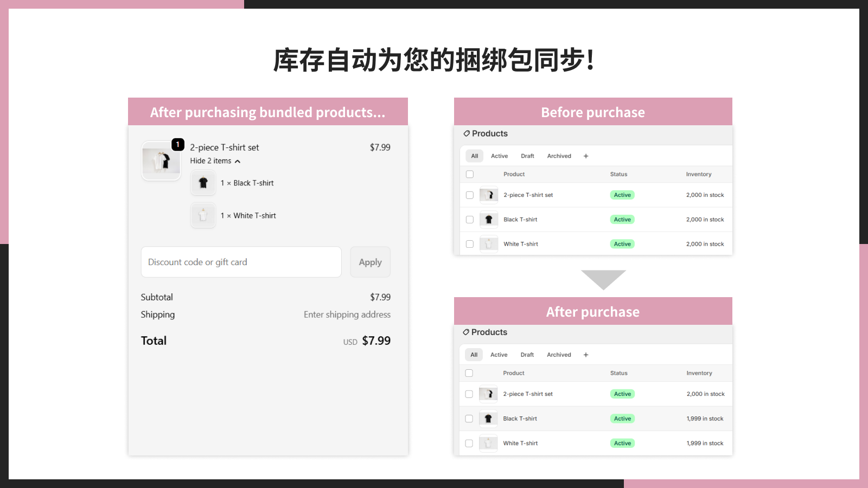868x488 pixels.
Task: Click 1,999 in stock for Black T-shirt
Action: [x=705, y=419]
